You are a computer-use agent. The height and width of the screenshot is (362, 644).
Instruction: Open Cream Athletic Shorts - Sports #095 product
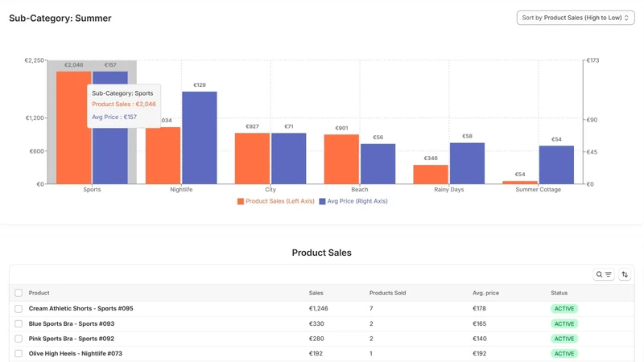click(81, 308)
